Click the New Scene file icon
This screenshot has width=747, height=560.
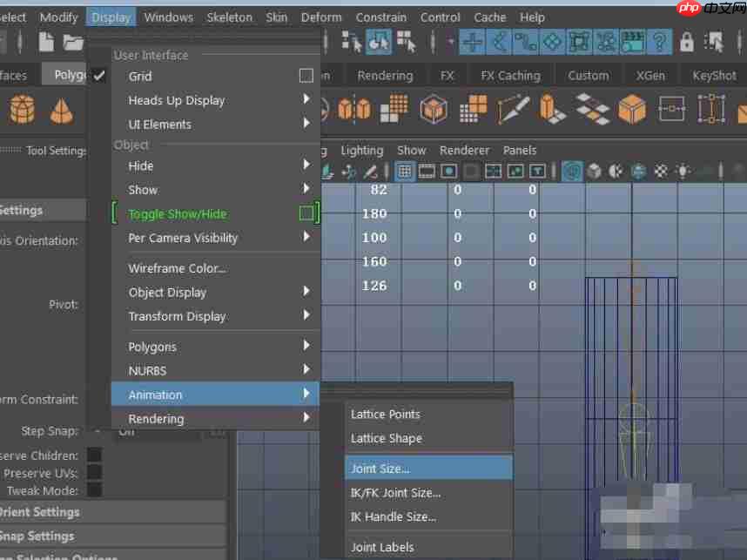(46, 42)
